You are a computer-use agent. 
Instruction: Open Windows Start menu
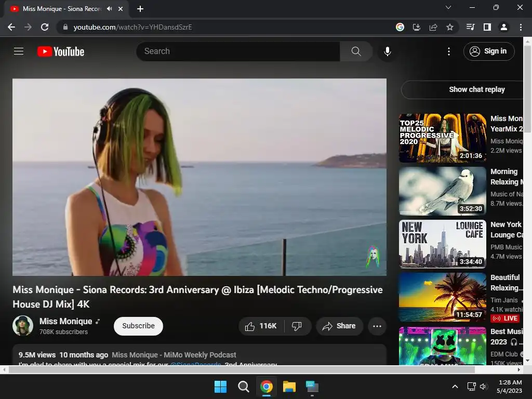220,387
